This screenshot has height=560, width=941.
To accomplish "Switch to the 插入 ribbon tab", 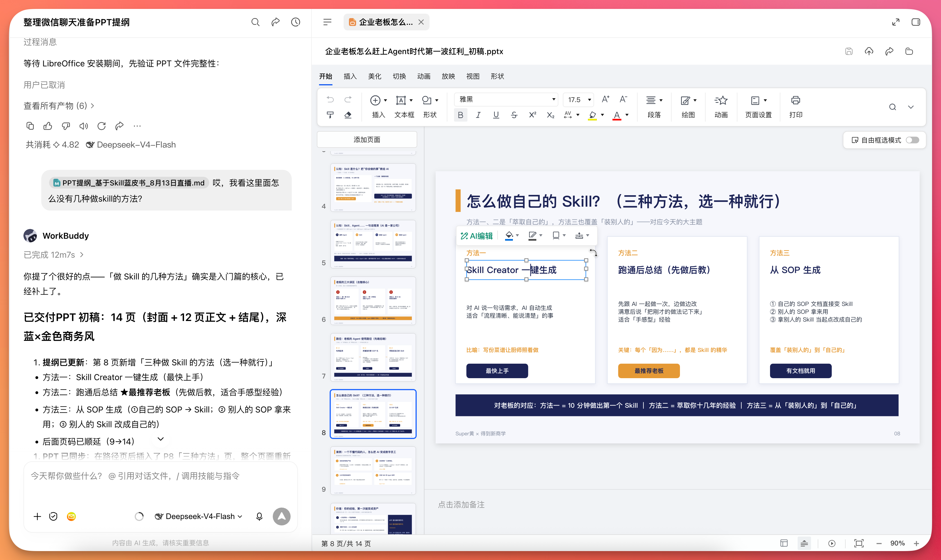I will [350, 76].
